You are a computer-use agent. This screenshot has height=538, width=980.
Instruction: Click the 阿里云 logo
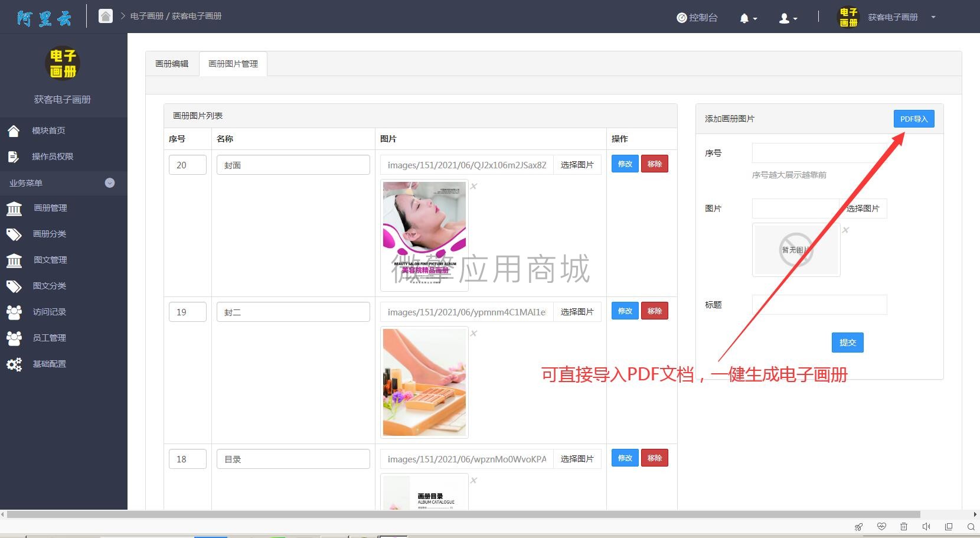pos(44,18)
